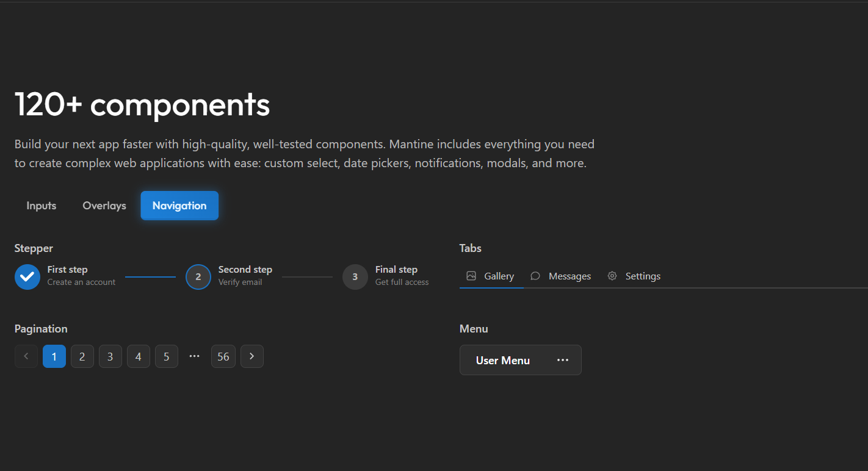Click the completed First step checkmark icon
868x471 pixels.
(27, 277)
